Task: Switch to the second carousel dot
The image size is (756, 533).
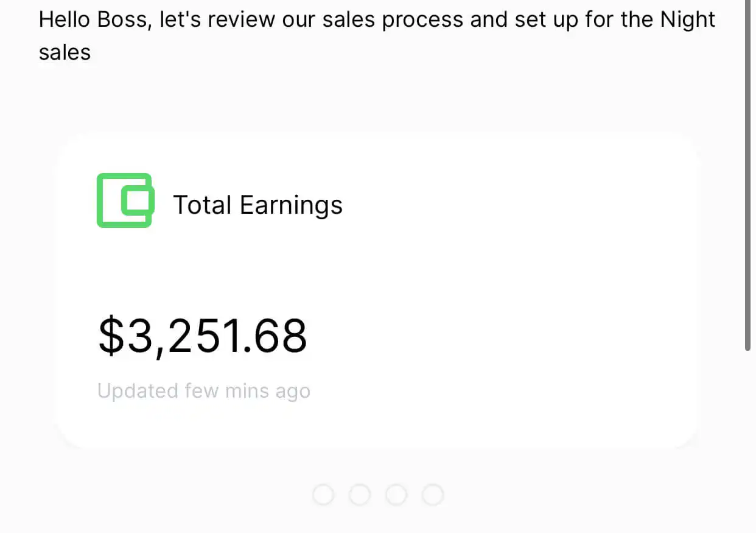Action: point(360,495)
